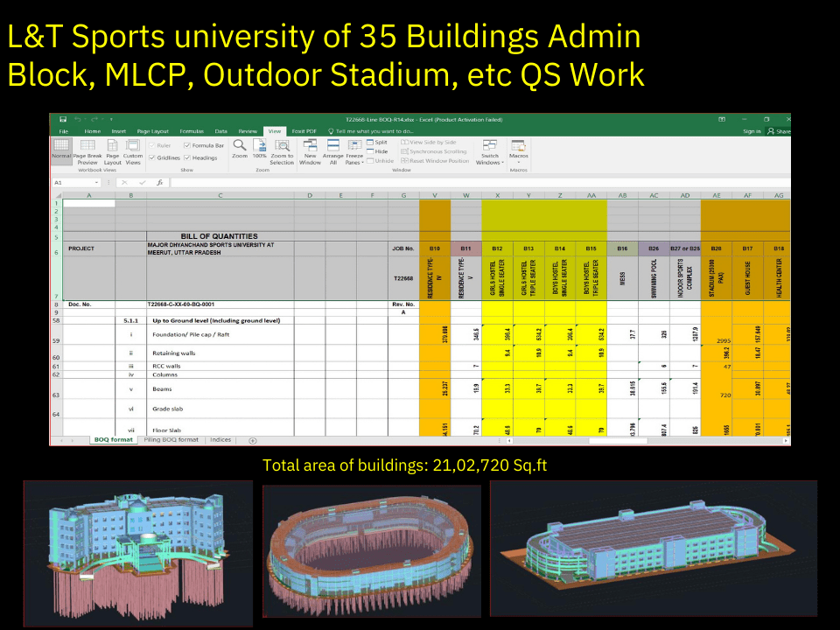Select Piling BOQ format sheet tab
The width and height of the screenshot is (840, 630).
(x=171, y=440)
